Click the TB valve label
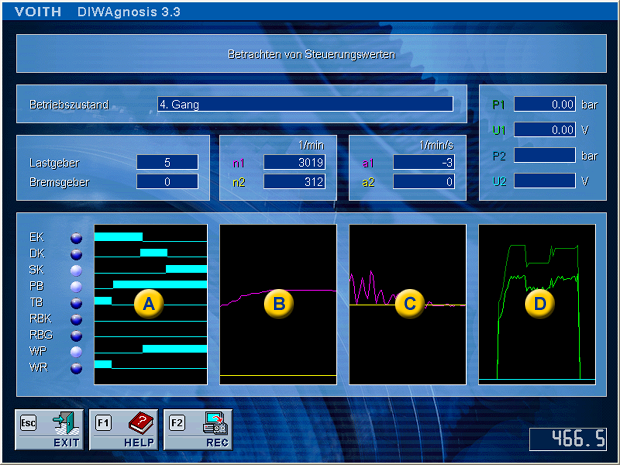This screenshot has height=465, width=620. (36, 302)
